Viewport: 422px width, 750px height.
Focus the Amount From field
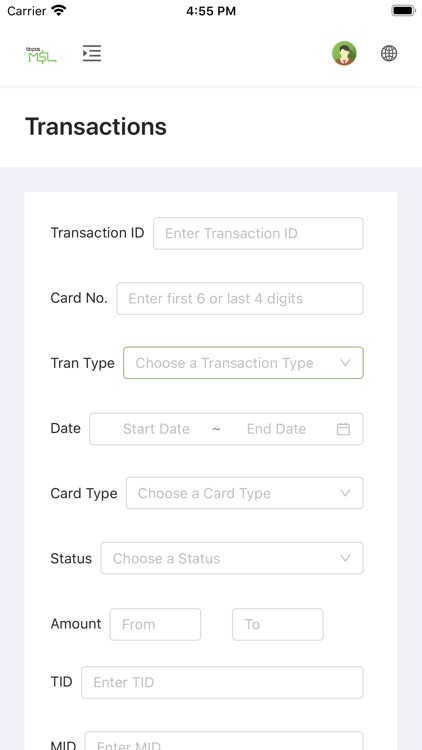155,624
